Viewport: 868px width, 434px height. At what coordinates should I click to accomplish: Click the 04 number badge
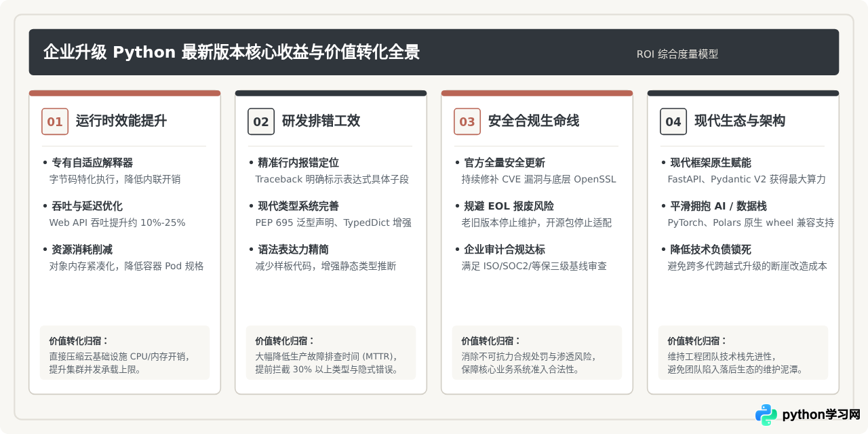[673, 121]
